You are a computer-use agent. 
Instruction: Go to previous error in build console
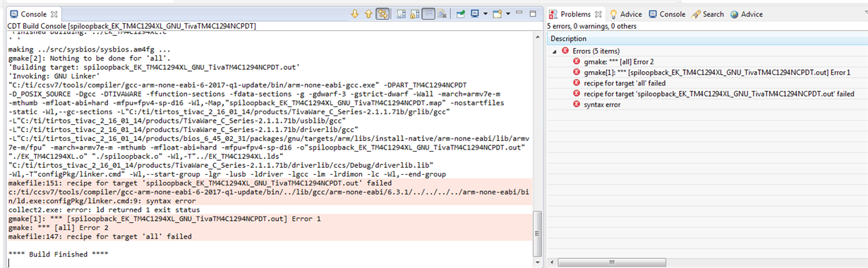[368, 13]
